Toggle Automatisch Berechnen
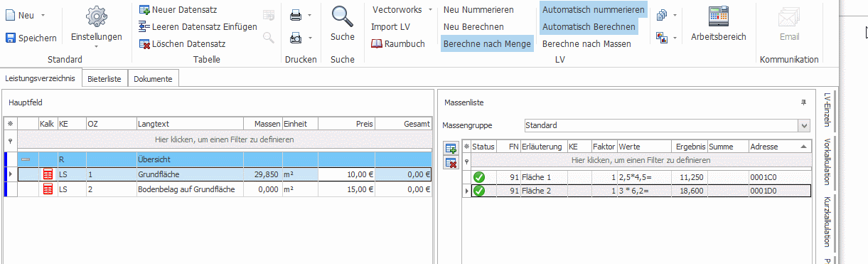This screenshot has width=868, height=264. click(589, 27)
